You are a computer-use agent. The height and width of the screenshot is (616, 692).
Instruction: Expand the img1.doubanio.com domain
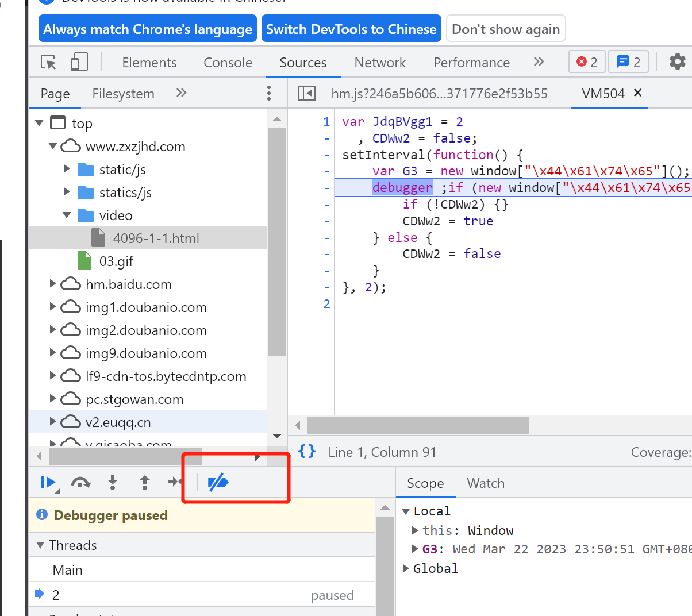pos(53,307)
